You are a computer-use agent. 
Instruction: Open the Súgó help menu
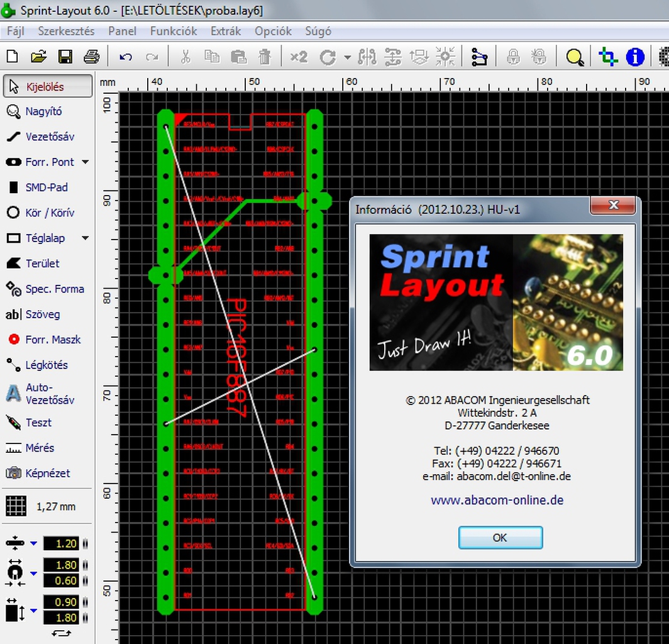318,31
